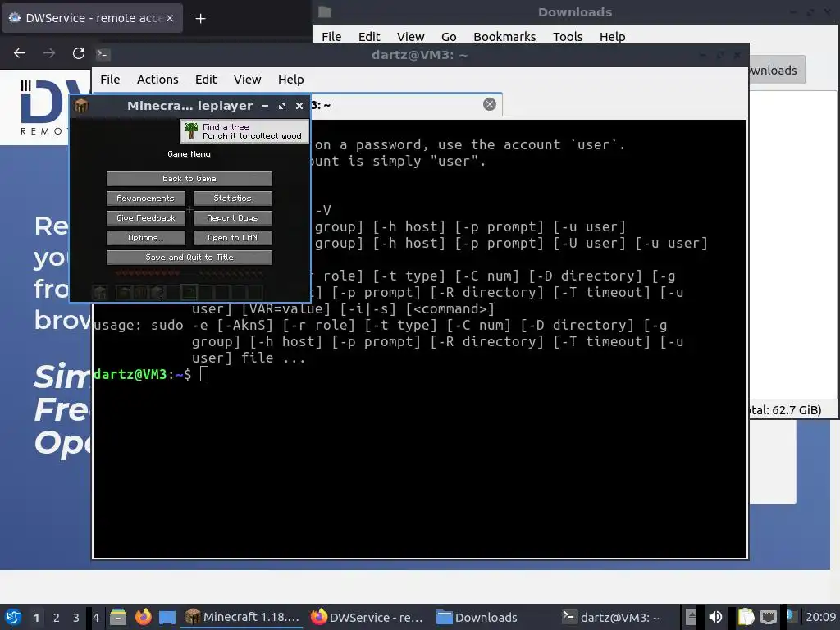Viewport: 840px width, 630px height.
Task: Open Downloads window Go menu
Action: coord(449,36)
